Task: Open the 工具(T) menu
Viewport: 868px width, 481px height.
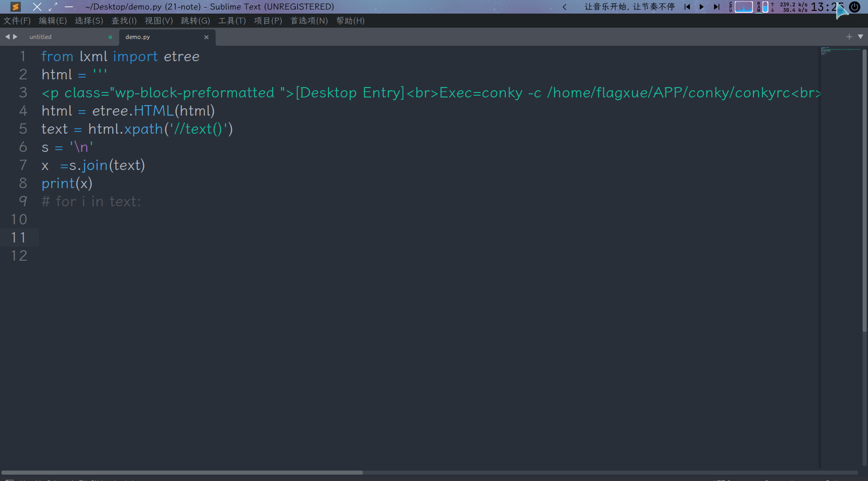Action: [x=232, y=21]
